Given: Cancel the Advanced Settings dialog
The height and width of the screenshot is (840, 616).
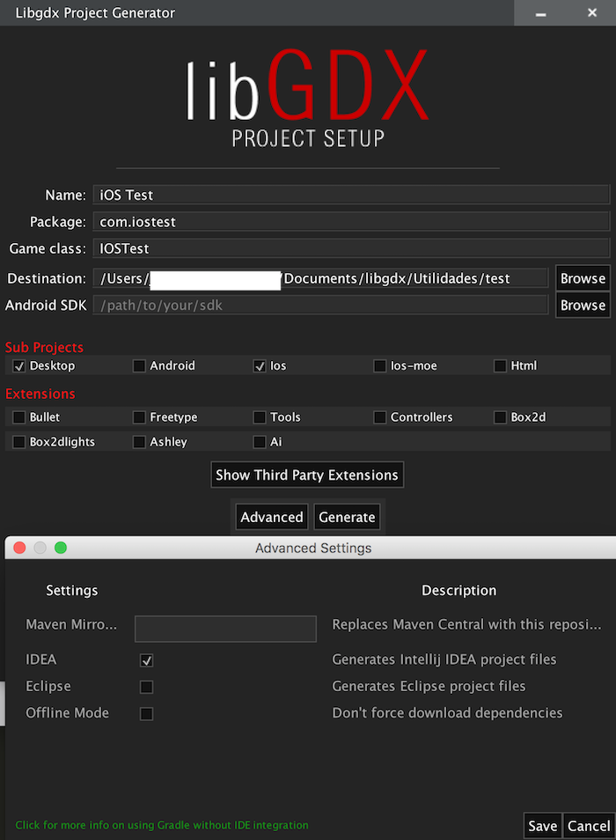Looking at the screenshot, I should coord(589,826).
